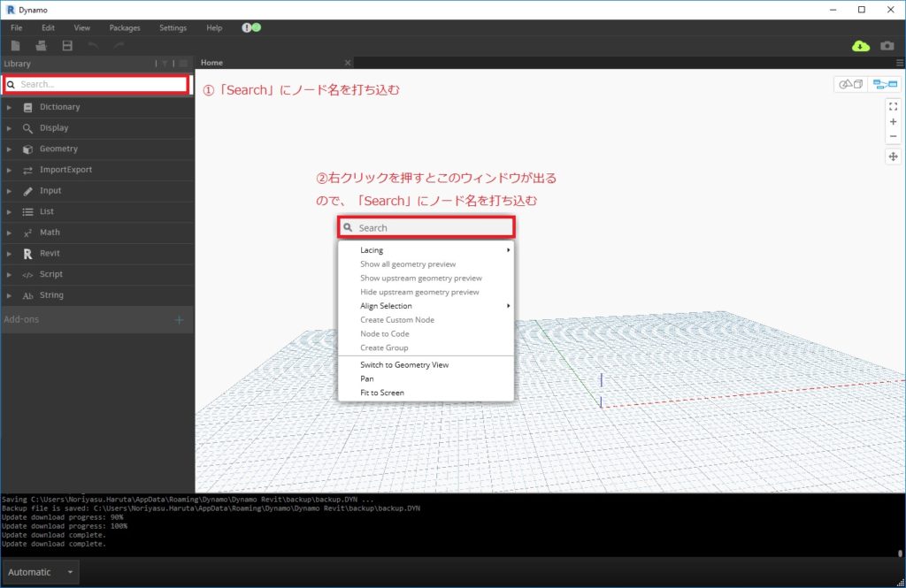Click the camera export image icon
The width and height of the screenshot is (906, 588).
[887, 46]
